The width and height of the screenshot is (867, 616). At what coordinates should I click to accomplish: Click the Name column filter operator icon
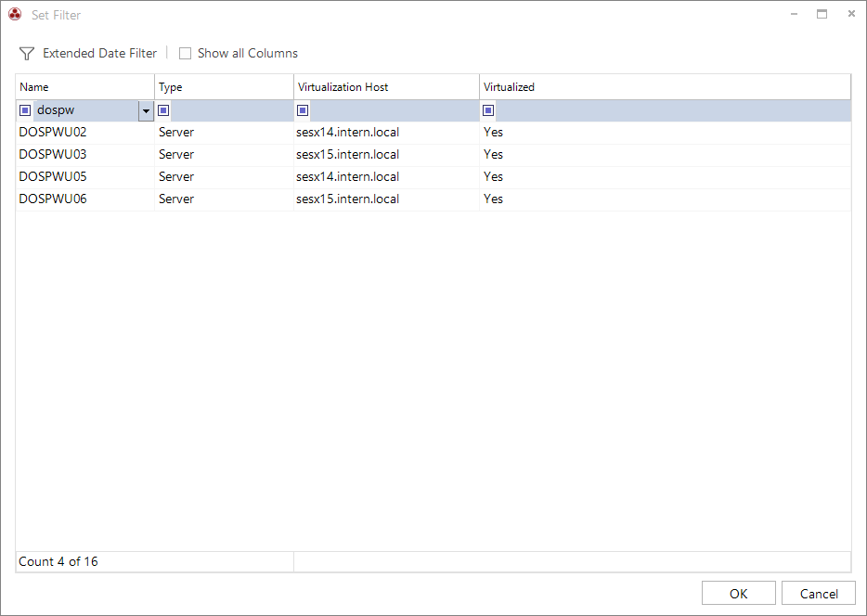pos(25,110)
